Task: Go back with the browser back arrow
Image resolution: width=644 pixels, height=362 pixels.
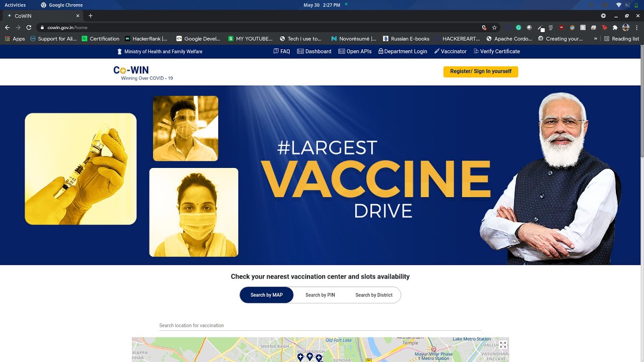Action: tap(7, 28)
